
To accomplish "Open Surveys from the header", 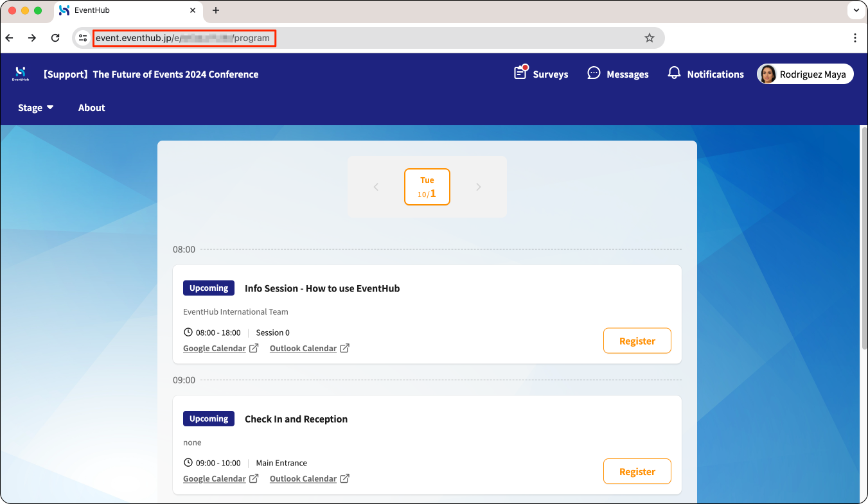I will pyautogui.click(x=541, y=74).
